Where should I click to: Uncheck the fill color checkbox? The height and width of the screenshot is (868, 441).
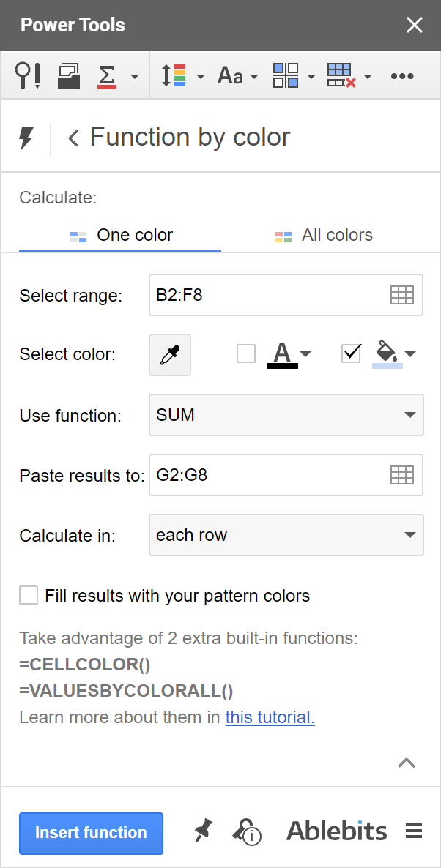coord(351,353)
